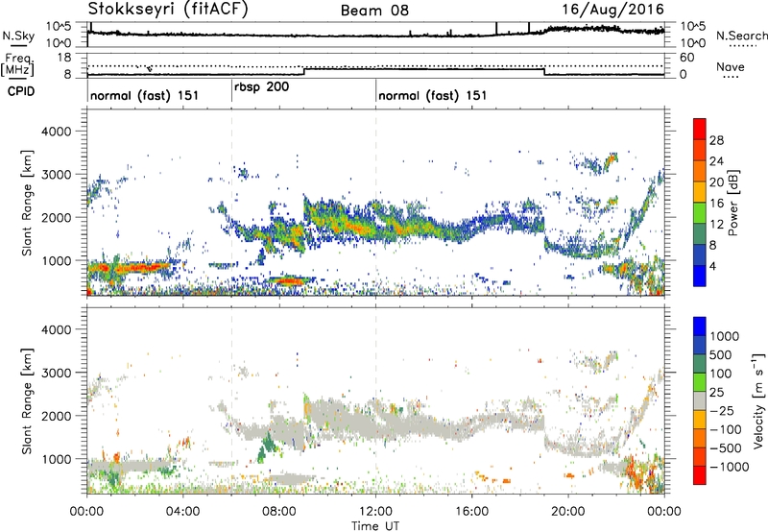Click the first 'normal (fast) 151' label

145,95
